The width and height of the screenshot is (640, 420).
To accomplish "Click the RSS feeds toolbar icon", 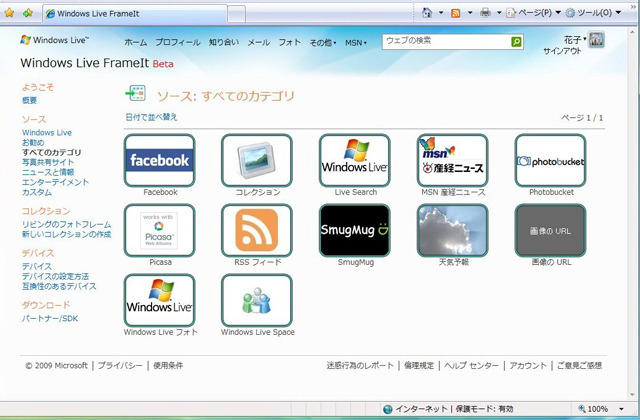I will point(456,13).
